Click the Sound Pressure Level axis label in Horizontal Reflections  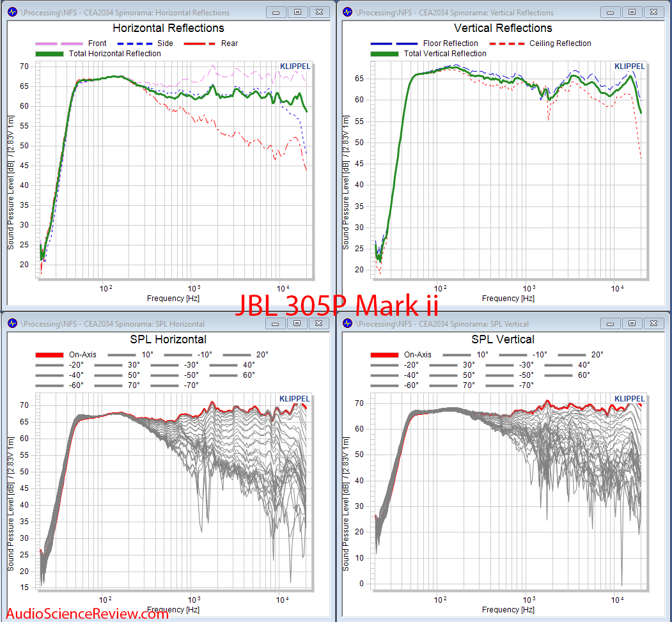pyautogui.click(x=11, y=182)
